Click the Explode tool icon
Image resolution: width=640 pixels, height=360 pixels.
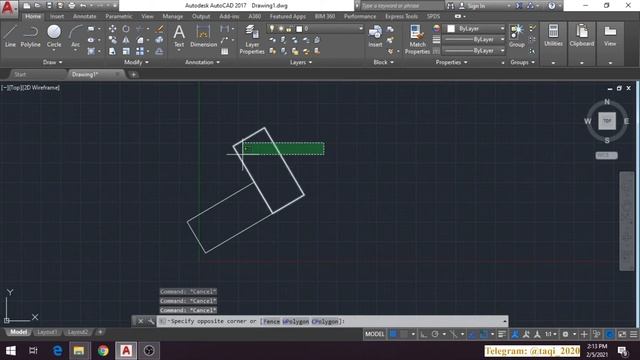[160, 40]
